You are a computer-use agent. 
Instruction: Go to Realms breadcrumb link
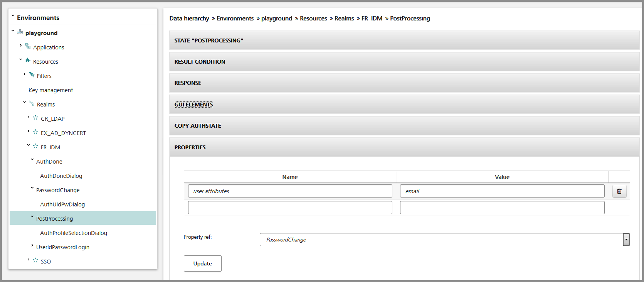pyautogui.click(x=344, y=19)
